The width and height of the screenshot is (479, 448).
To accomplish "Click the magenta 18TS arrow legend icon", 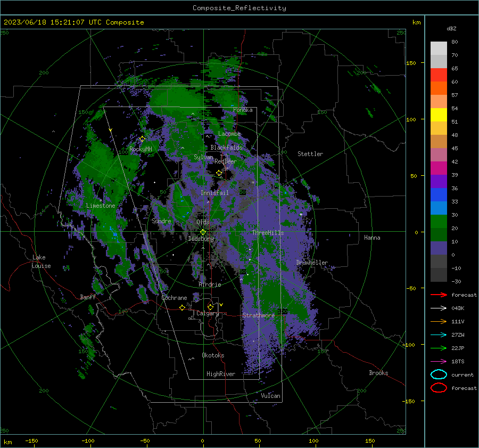I will click(439, 362).
